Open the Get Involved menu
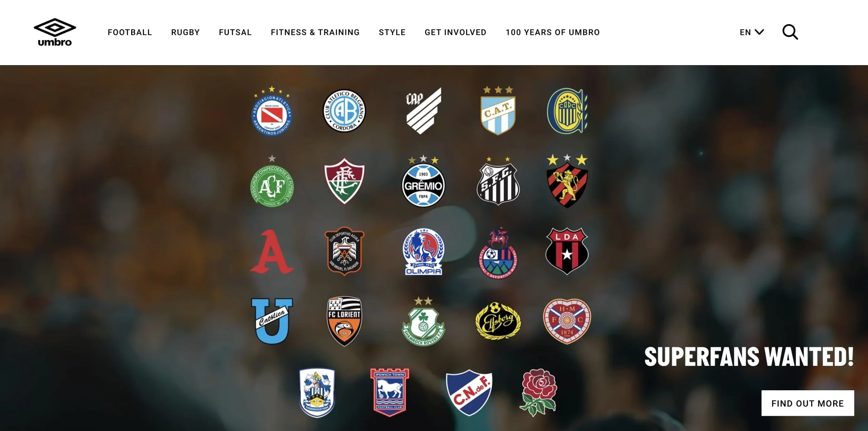 tap(455, 32)
